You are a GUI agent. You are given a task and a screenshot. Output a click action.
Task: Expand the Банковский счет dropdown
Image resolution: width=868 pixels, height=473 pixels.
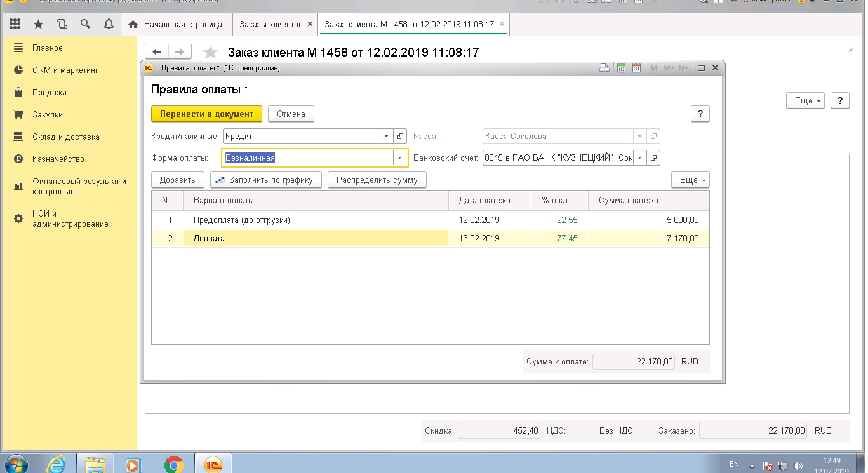click(640, 158)
